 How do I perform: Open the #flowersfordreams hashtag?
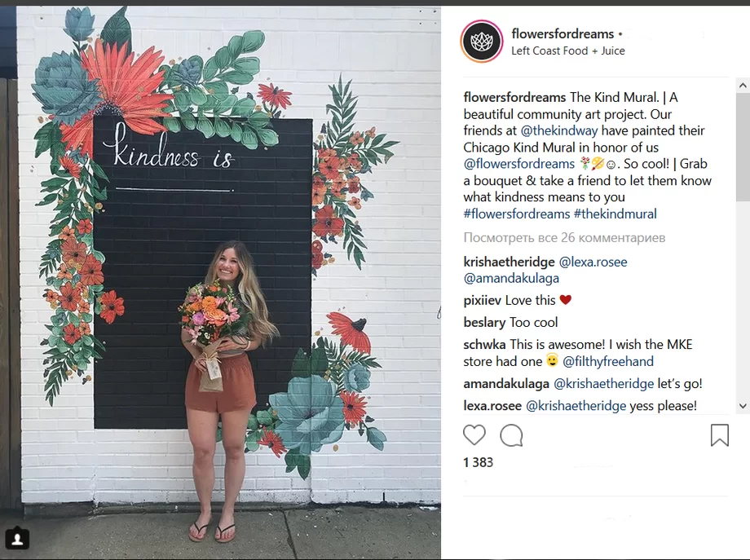[517, 214]
